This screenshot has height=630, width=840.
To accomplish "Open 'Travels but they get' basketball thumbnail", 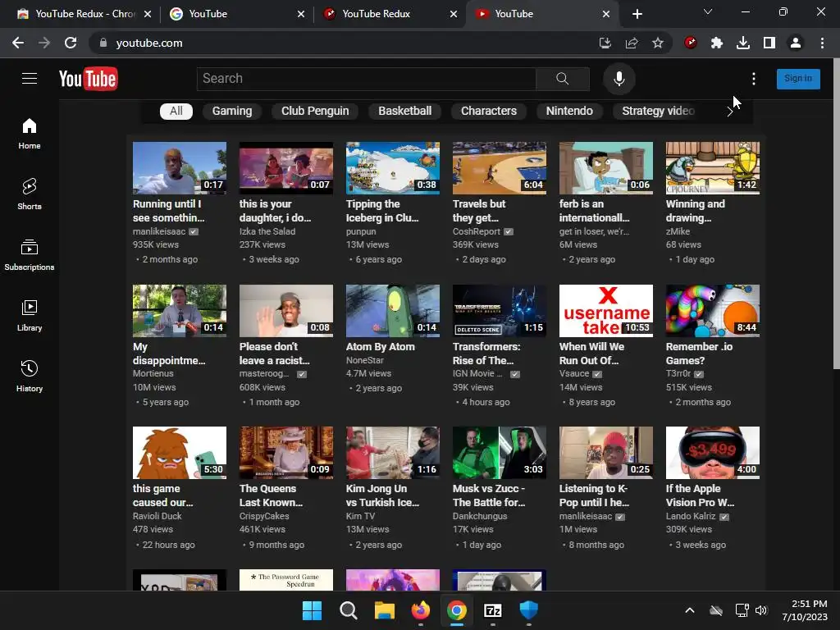I will [x=500, y=167].
